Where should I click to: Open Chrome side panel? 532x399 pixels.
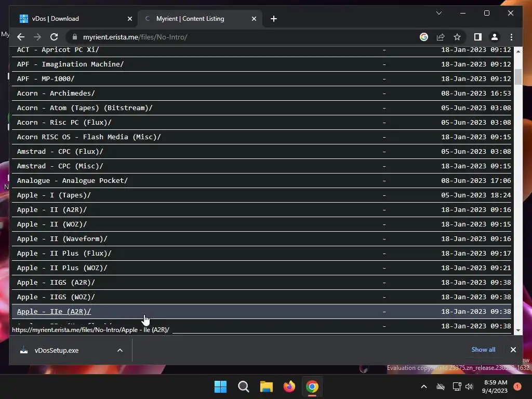[x=478, y=37]
